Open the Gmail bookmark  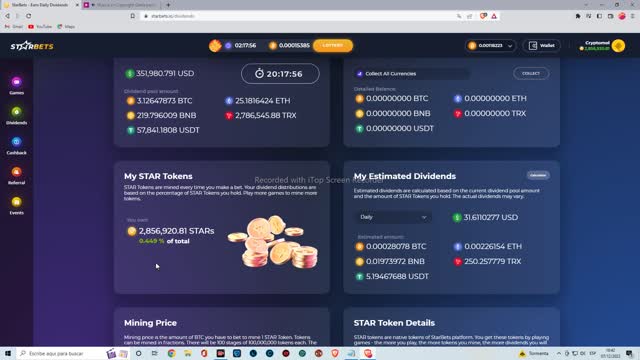click(13, 27)
